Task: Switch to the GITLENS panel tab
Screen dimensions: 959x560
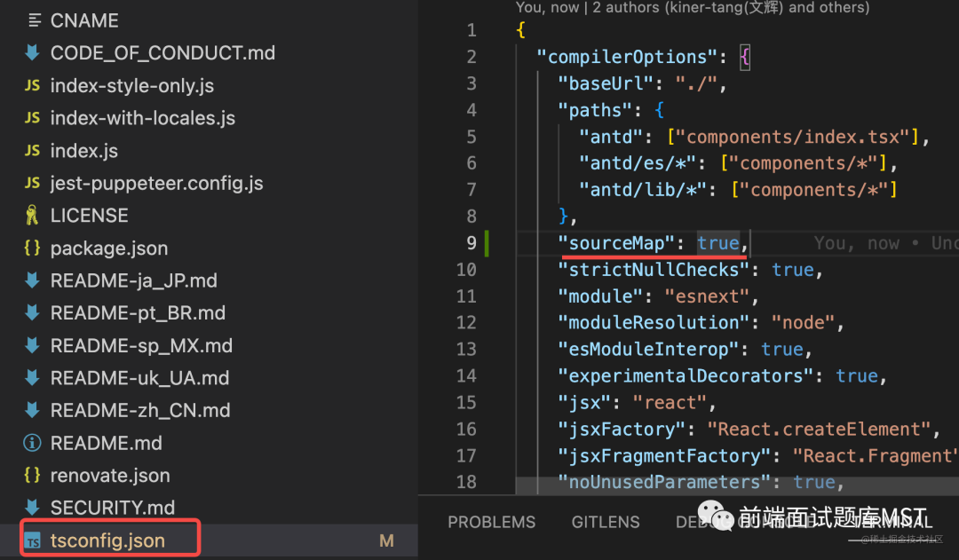Action: pos(606,522)
